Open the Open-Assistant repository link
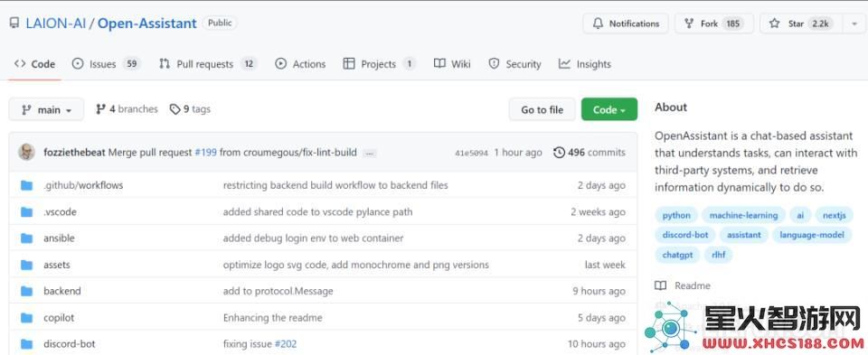Image resolution: width=868 pixels, height=355 pixels. [x=147, y=23]
